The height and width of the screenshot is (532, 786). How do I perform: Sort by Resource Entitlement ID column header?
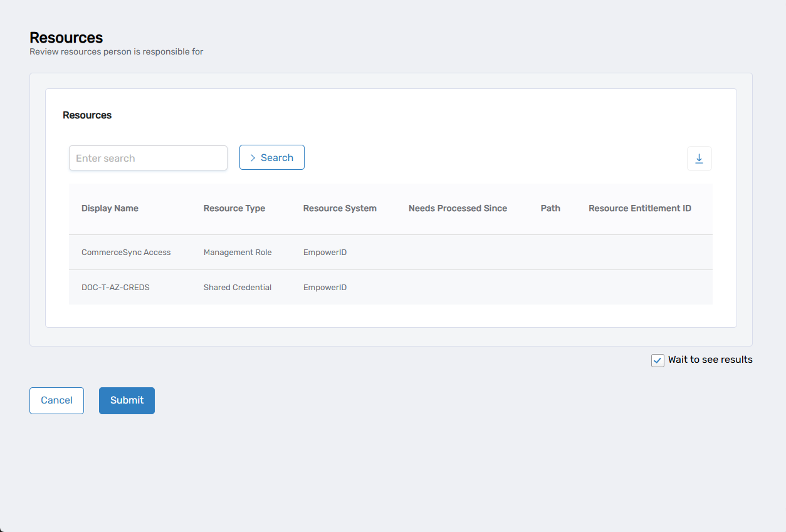(639, 208)
